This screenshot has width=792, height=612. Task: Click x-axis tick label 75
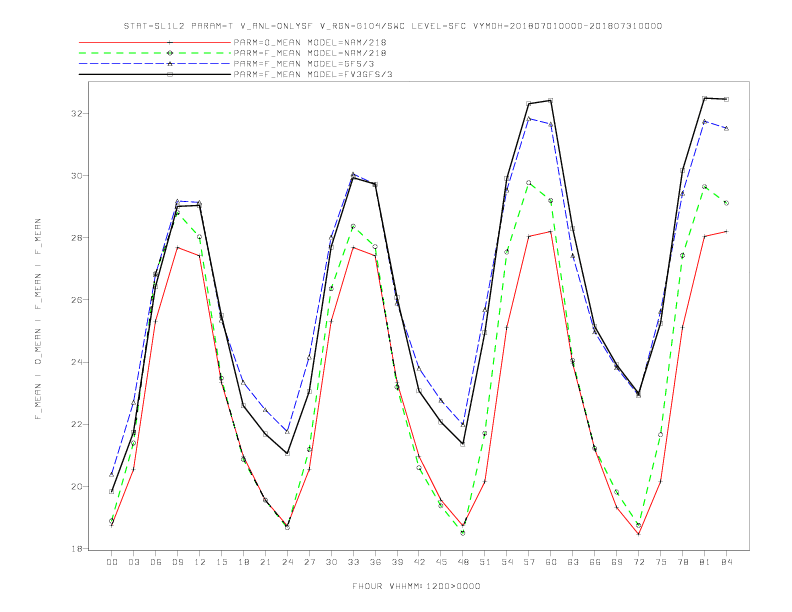661,562
